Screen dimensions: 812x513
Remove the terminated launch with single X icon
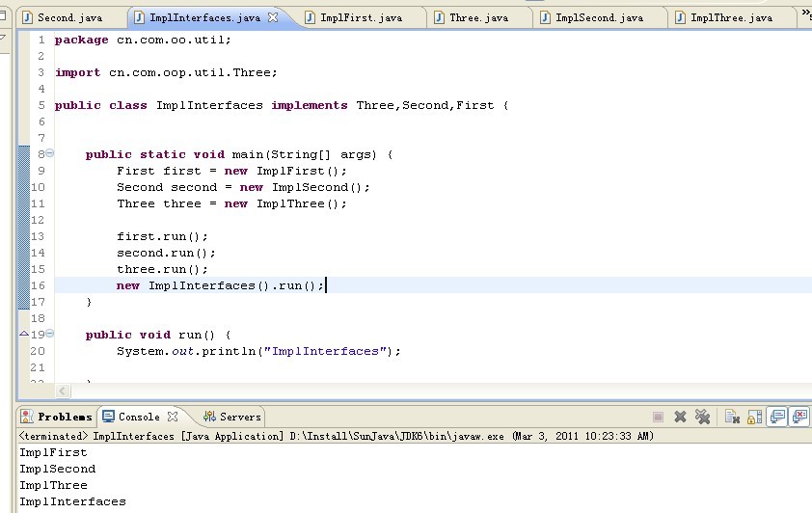coord(680,417)
